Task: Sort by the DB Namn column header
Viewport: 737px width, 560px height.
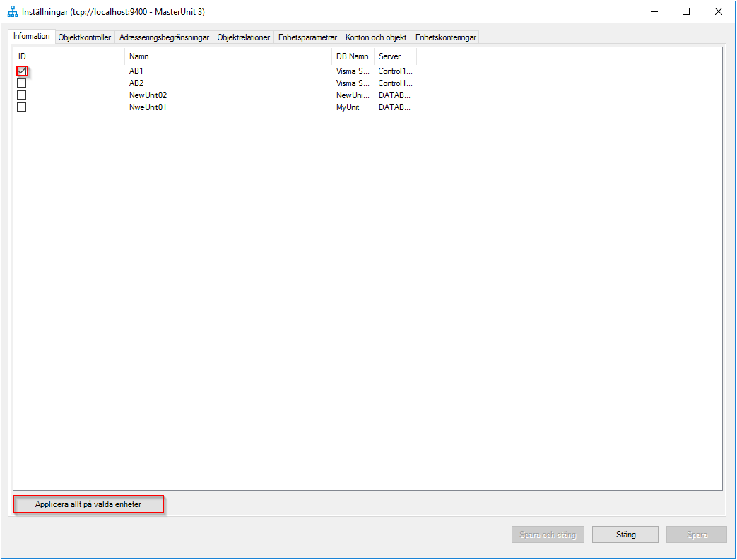Action: point(353,56)
